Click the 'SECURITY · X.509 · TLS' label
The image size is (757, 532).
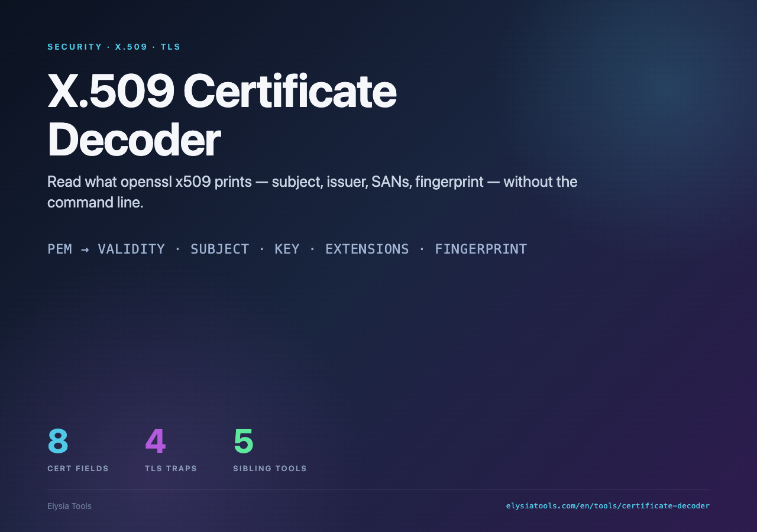[x=114, y=47]
